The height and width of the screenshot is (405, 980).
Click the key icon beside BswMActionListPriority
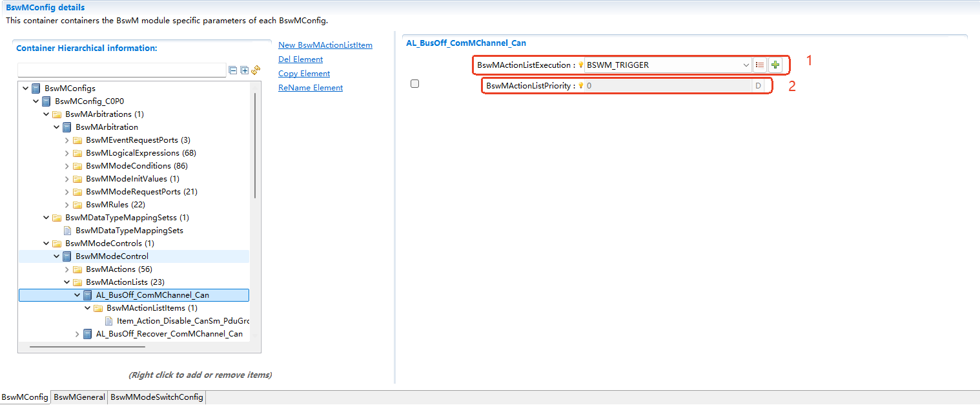[580, 85]
